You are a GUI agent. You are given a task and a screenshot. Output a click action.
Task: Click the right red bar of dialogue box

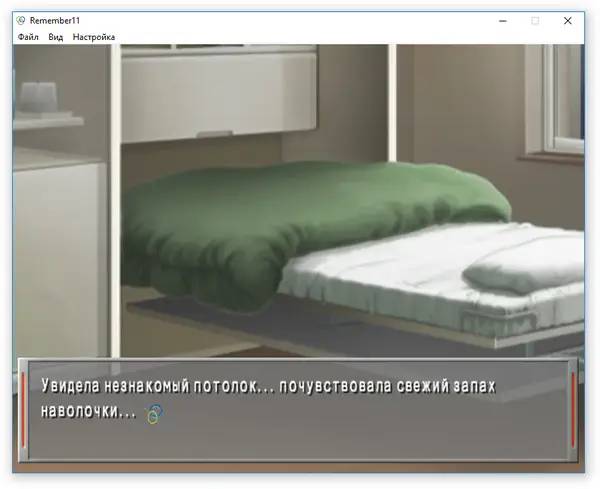573,410
